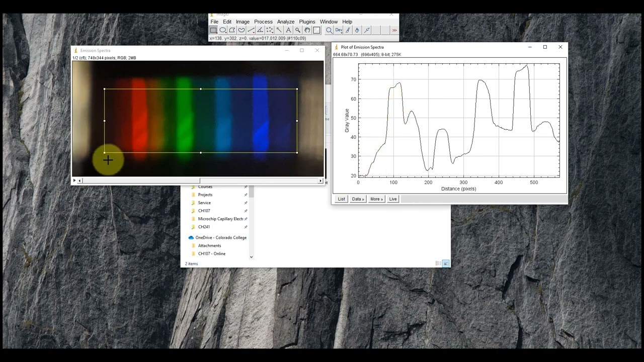Click right arrow of the stack scrollbar

click(x=320, y=180)
